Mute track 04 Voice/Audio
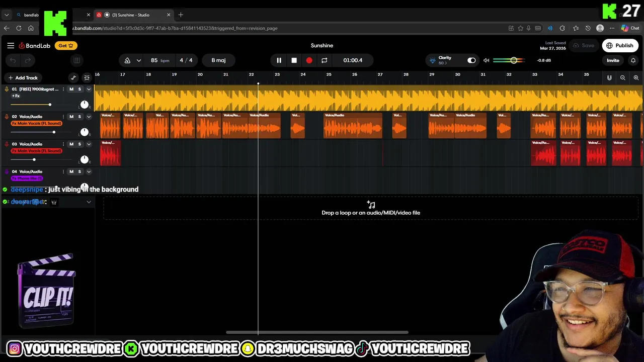The width and height of the screenshot is (644, 362). click(71, 171)
